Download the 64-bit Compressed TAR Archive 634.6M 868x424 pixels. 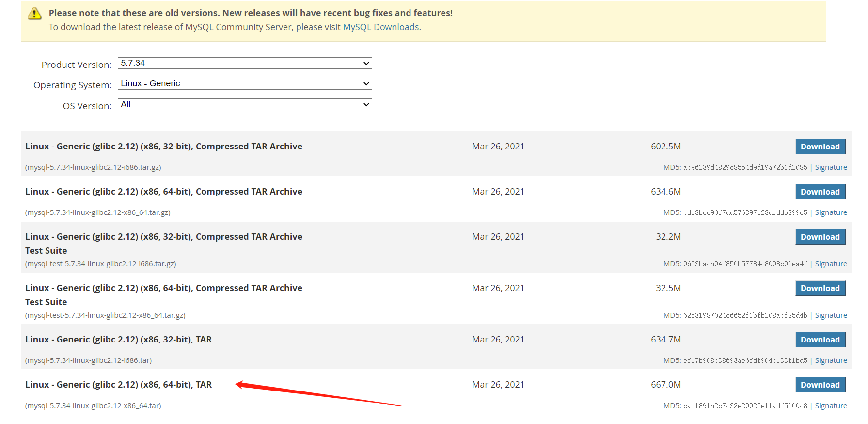click(x=821, y=192)
